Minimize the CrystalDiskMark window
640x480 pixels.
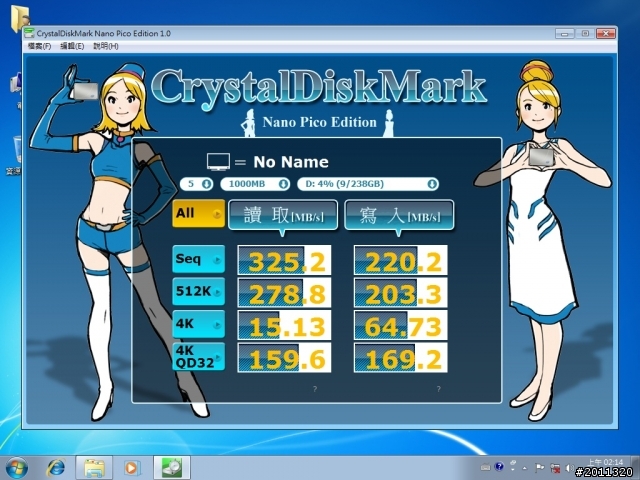[564, 33]
